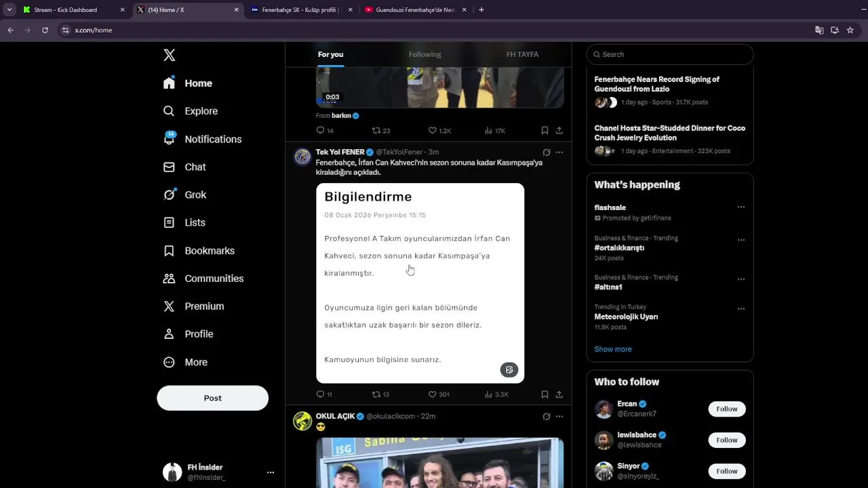View the 17K views stats of barkın post
Image resolution: width=868 pixels, height=488 pixels.
click(495, 131)
